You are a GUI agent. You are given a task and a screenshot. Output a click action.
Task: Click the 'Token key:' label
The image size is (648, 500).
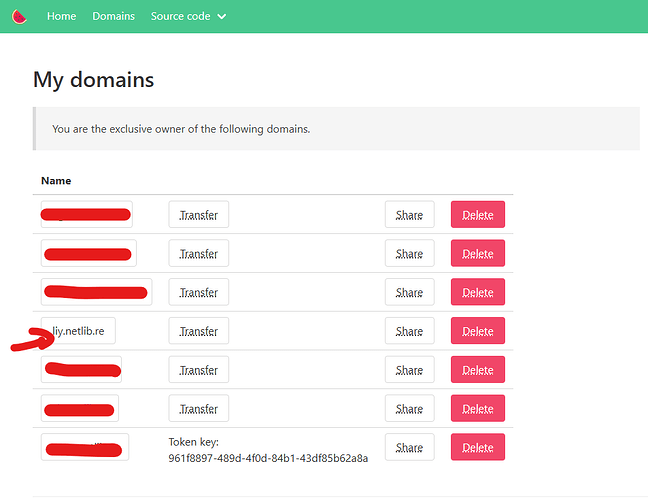click(193, 442)
